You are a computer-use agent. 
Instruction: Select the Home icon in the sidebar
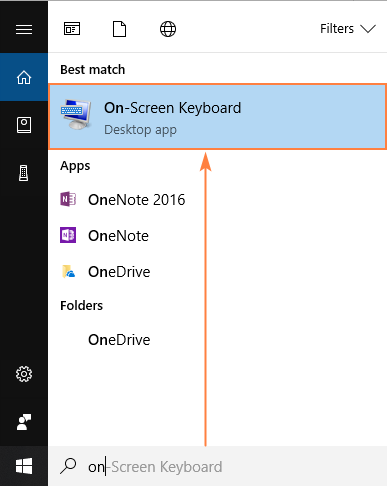click(24, 77)
